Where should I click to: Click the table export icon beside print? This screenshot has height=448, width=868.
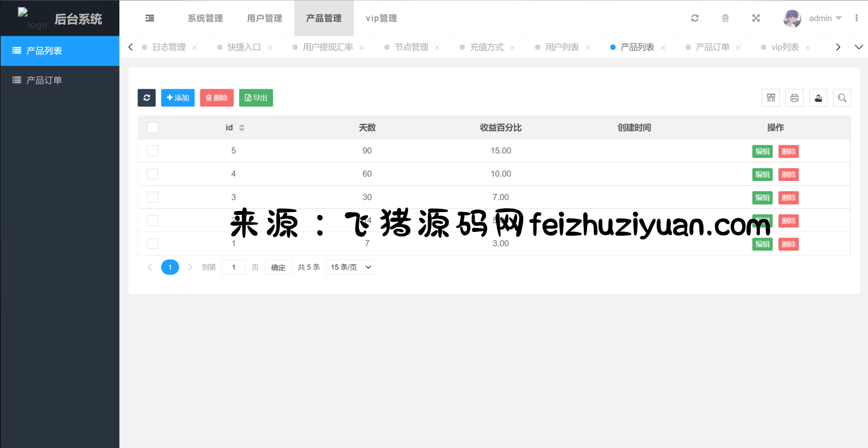coord(818,98)
